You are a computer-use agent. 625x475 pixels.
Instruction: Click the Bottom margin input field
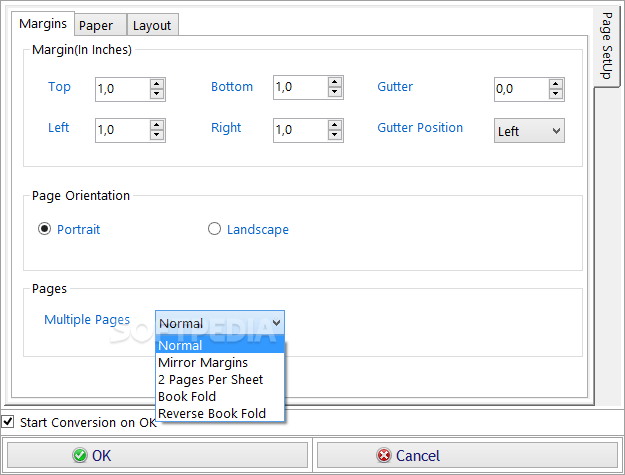coord(301,87)
